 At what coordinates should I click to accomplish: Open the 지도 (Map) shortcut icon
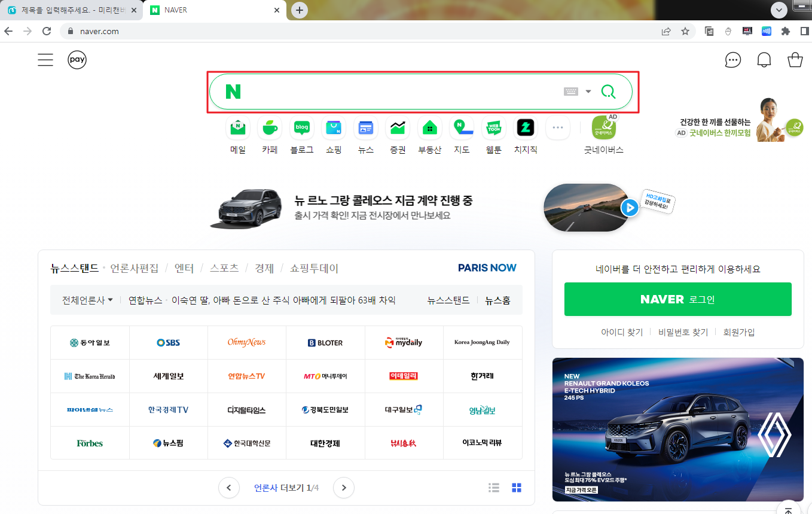462,127
